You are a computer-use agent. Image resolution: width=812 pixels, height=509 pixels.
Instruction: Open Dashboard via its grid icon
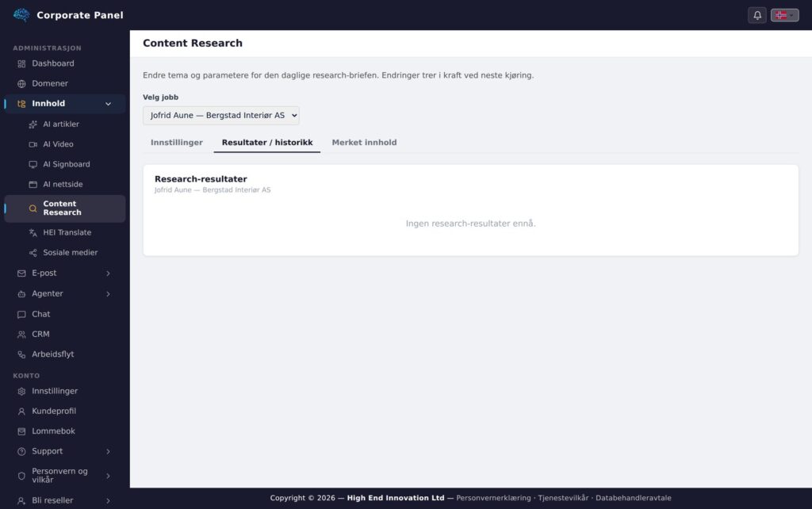coord(21,63)
